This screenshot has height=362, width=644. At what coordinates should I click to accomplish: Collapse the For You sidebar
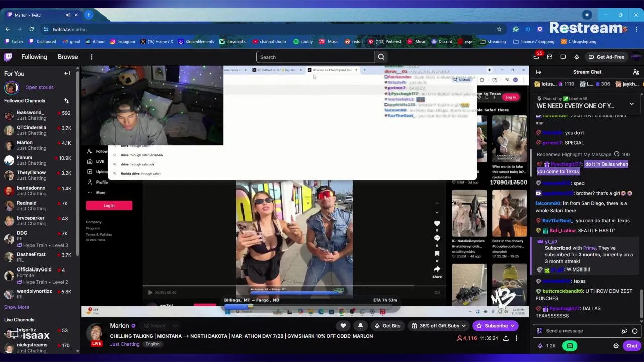(x=67, y=73)
